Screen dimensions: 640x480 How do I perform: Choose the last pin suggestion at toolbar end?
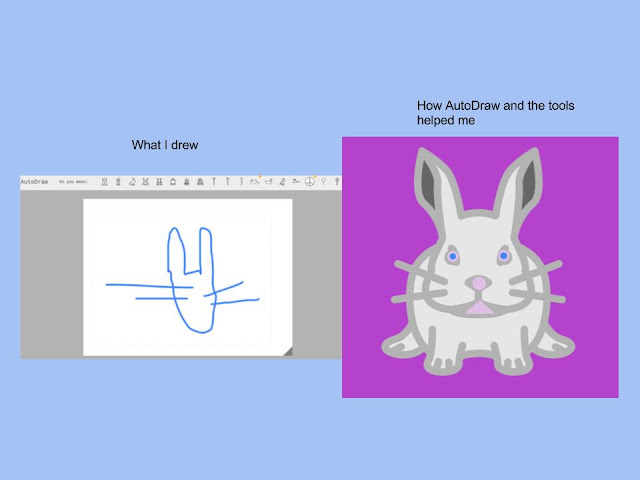[x=337, y=182]
